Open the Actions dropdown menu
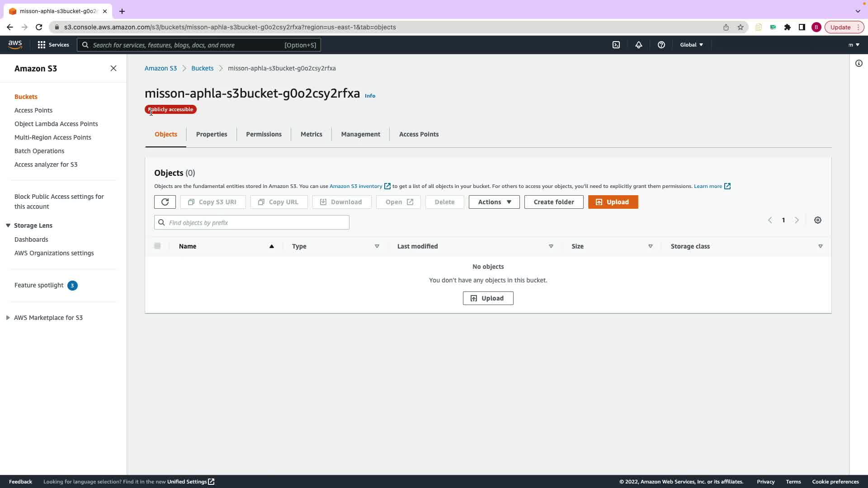This screenshot has width=868, height=488. (494, 202)
